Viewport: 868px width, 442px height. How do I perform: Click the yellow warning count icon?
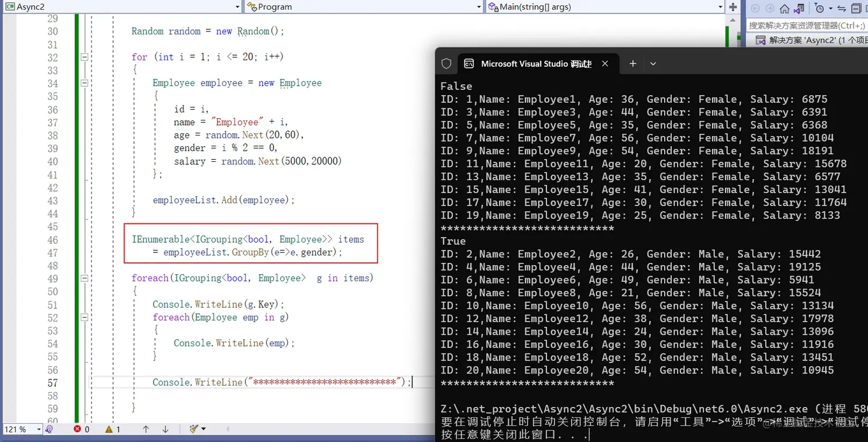tap(109, 429)
